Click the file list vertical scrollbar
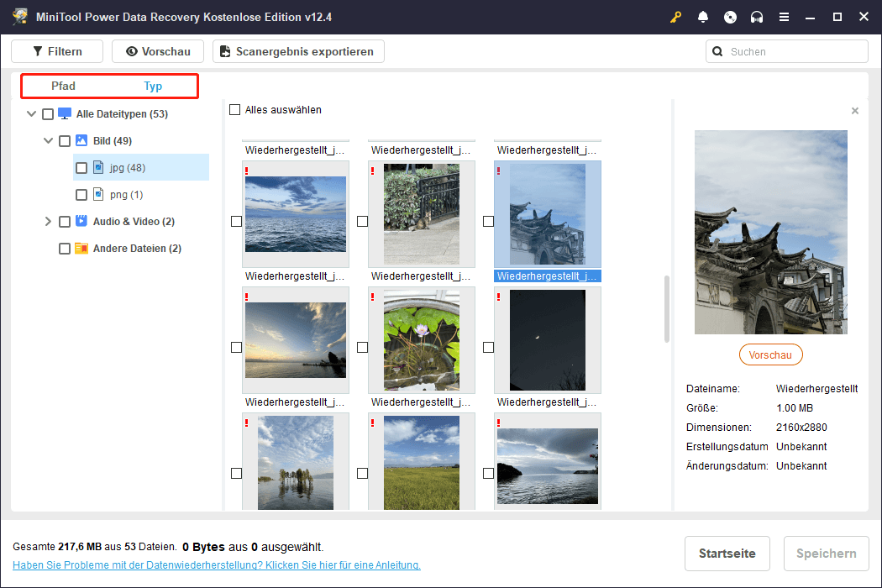Viewport: 882px width, 588px height. coord(667,309)
